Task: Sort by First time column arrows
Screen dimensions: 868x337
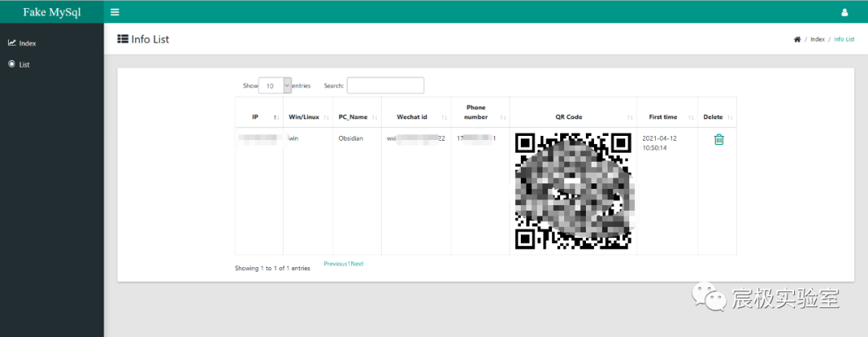Action: pyautogui.click(x=691, y=117)
